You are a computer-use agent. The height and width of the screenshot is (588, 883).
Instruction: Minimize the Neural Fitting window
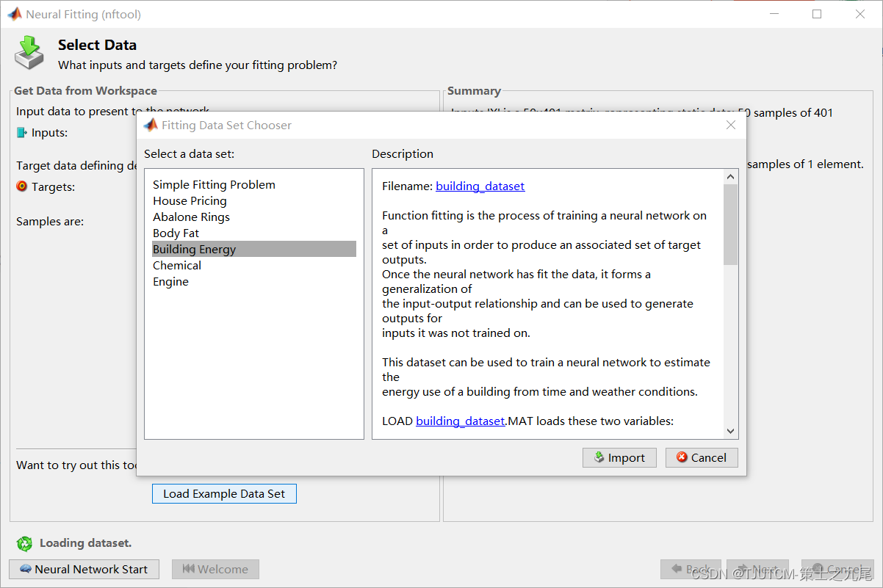pyautogui.click(x=774, y=14)
